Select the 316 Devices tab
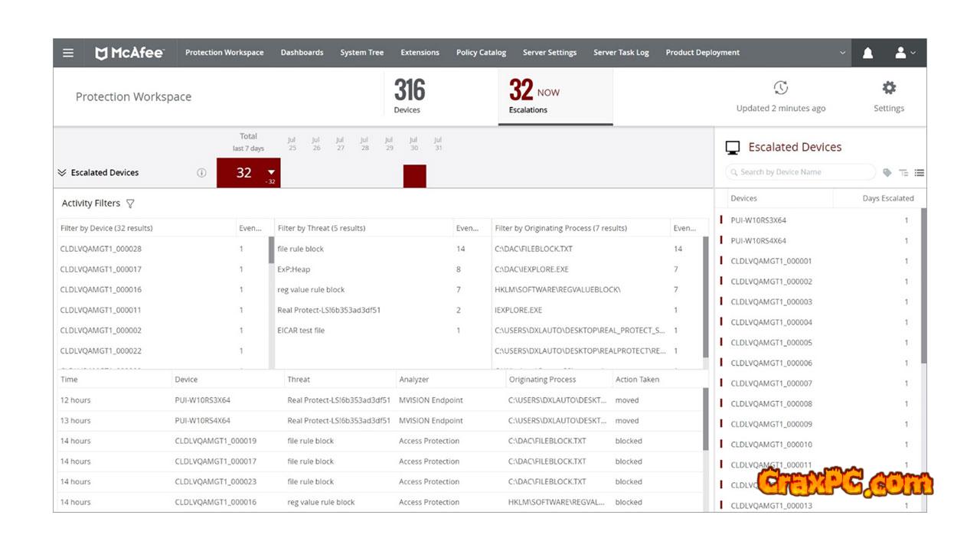Screen dimensions: 980x551 [x=409, y=96]
